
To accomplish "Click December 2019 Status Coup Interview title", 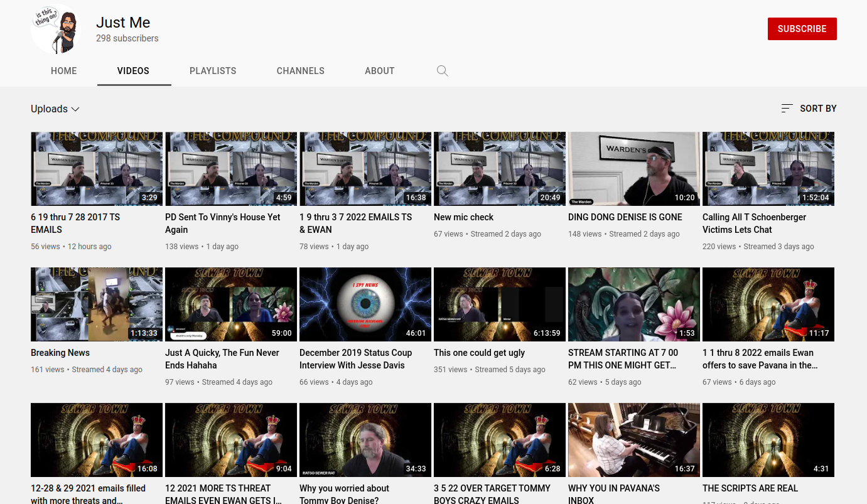I will (x=356, y=359).
